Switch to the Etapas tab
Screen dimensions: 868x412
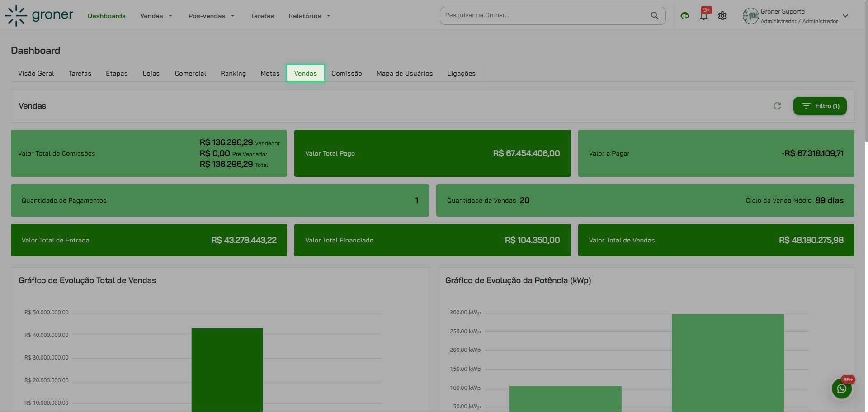[117, 73]
